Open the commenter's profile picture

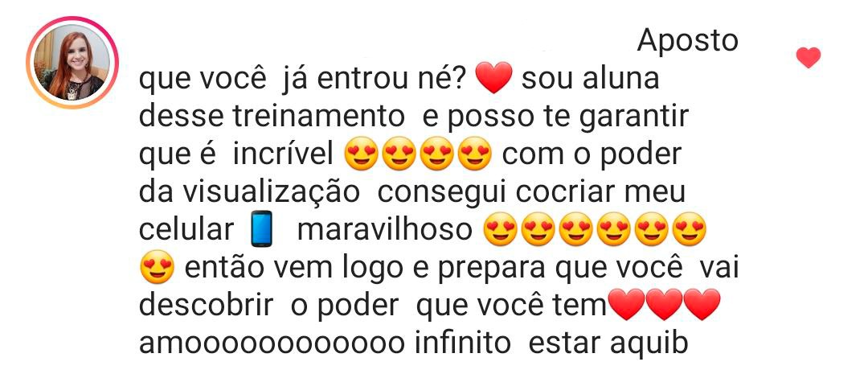tap(72, 63)
